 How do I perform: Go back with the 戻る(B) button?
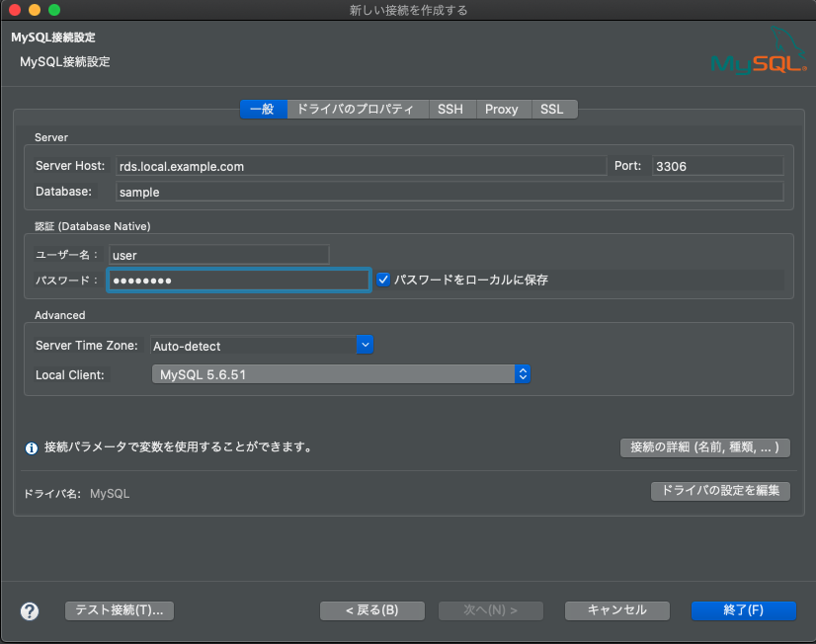(372, 610)
